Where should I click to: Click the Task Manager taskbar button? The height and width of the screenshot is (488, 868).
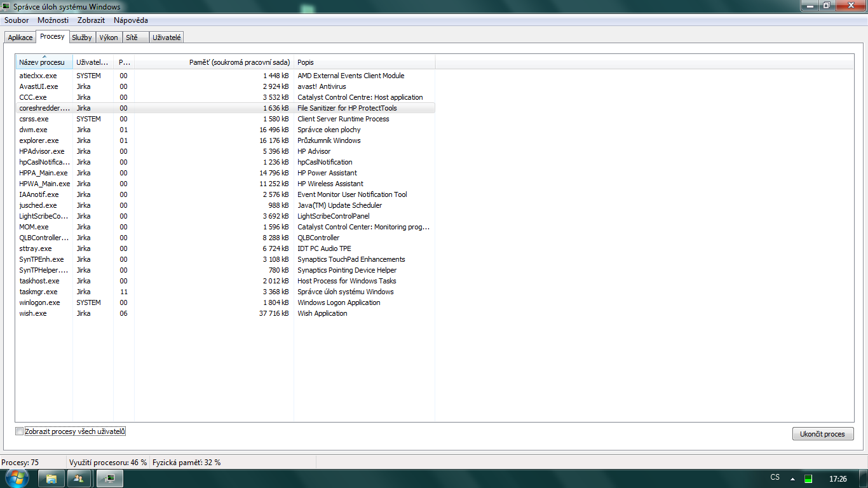(x=110, y=478)
